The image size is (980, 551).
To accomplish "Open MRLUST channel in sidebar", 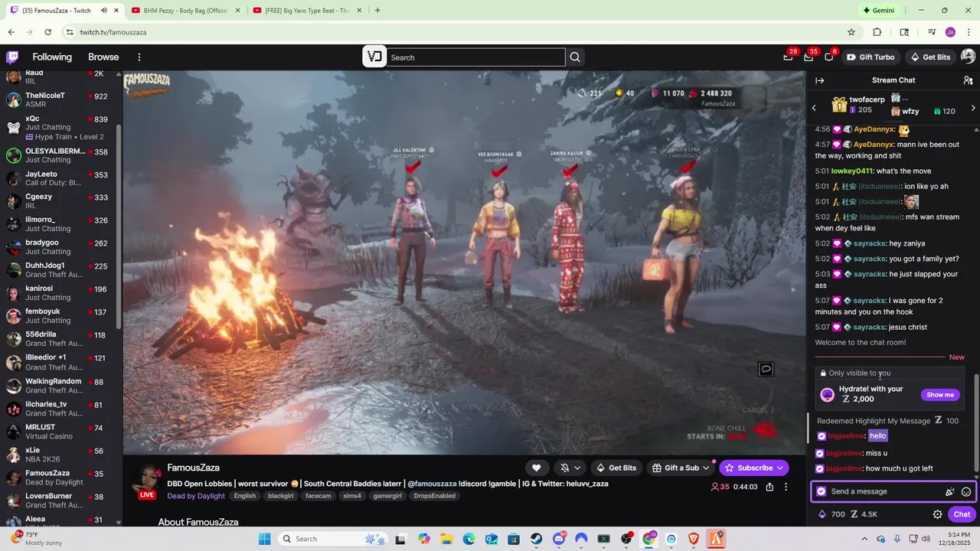I will 60,432.
